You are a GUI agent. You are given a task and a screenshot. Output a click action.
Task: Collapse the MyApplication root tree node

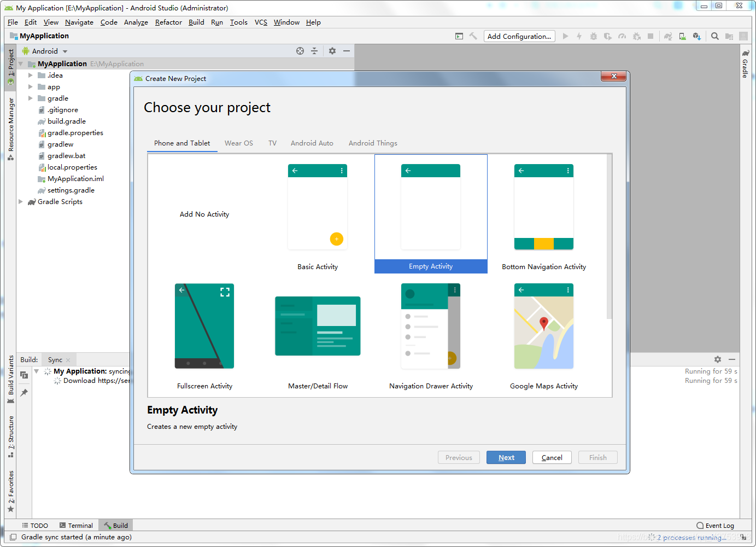coord(21,64)
